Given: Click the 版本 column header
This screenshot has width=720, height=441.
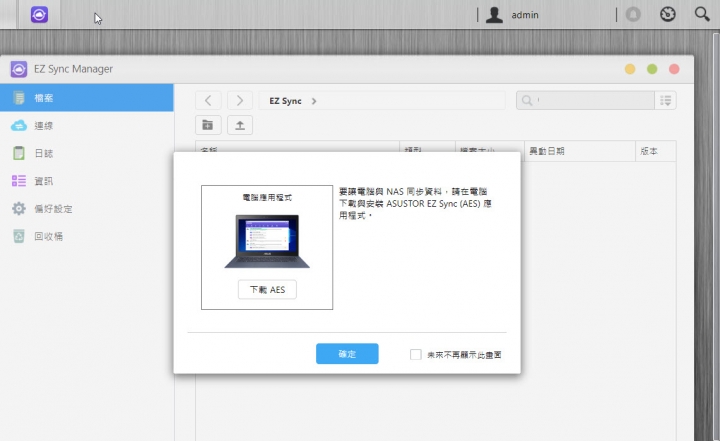Looking at the screenshot, I should click(x=656, y=151).
